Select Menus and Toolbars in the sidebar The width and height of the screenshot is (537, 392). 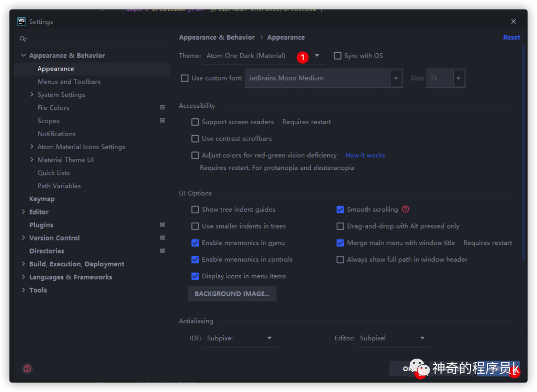tap(69, 81)
